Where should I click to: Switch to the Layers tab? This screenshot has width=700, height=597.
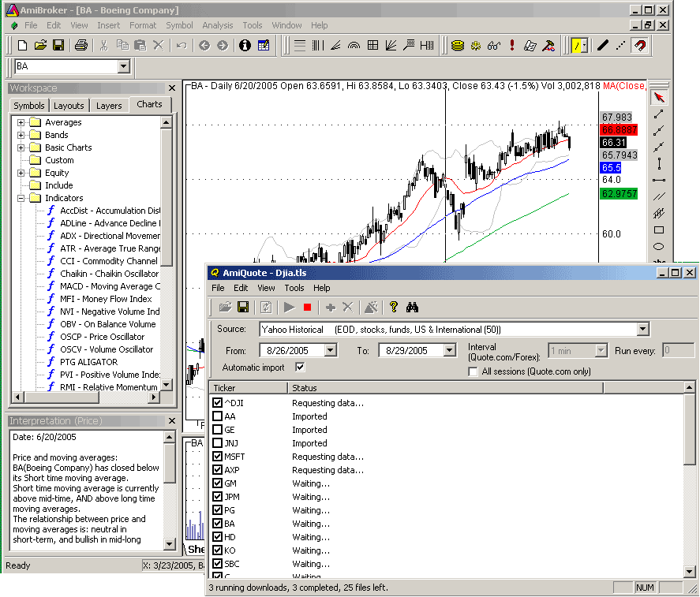pos(109,106)
